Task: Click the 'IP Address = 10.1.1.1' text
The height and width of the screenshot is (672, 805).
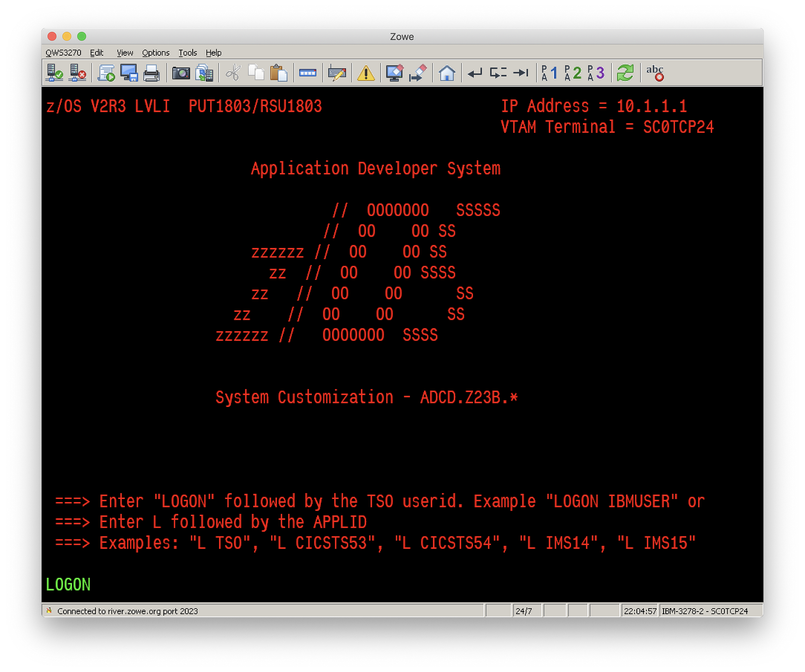Action: (594, 106)
